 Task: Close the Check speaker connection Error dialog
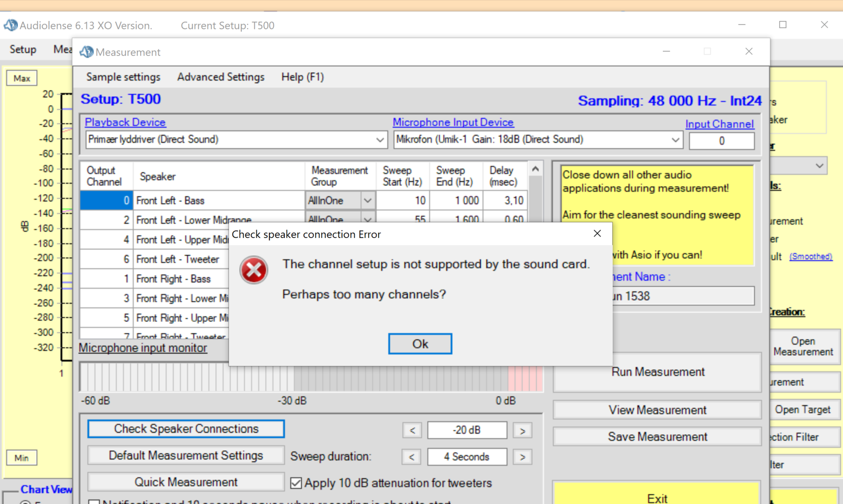point(597,234)
